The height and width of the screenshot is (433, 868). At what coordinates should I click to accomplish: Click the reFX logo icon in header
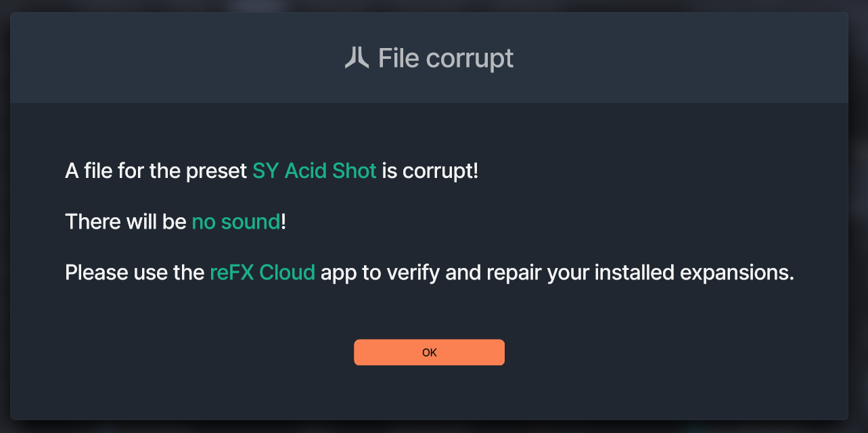(357, 58)
